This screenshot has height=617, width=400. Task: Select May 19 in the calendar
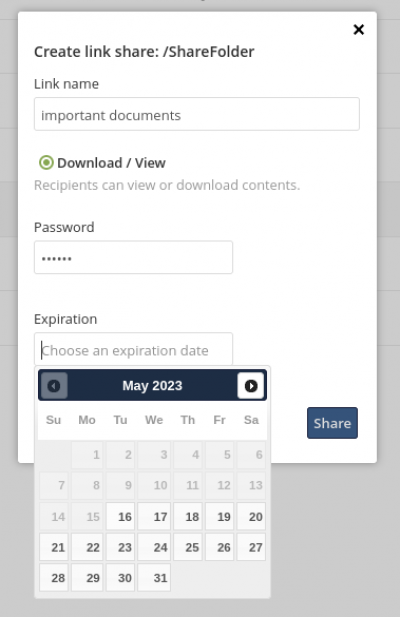219,516
